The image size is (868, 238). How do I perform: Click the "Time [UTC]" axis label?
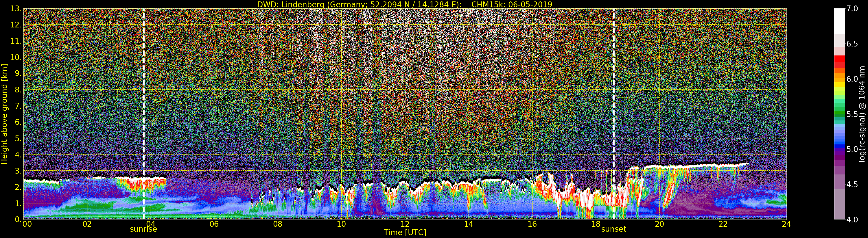pos(405,232)
